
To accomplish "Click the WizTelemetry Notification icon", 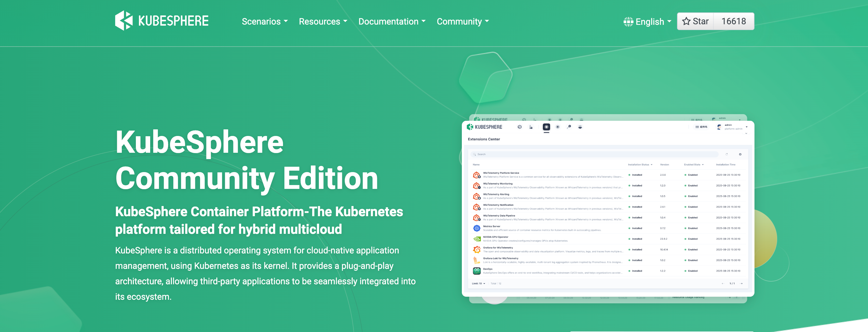I will click(x=476, y=207).
